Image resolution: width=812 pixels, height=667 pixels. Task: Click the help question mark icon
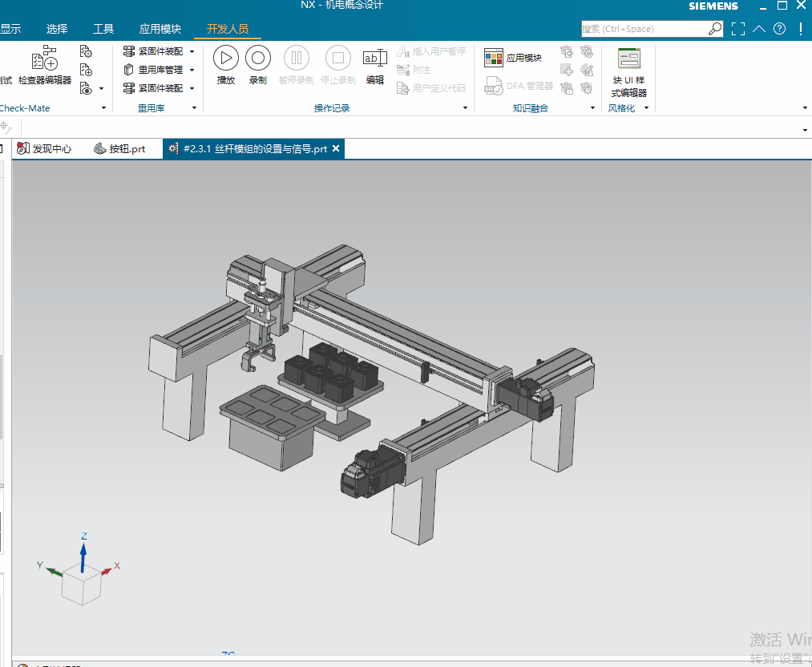(x=779, y=29)
